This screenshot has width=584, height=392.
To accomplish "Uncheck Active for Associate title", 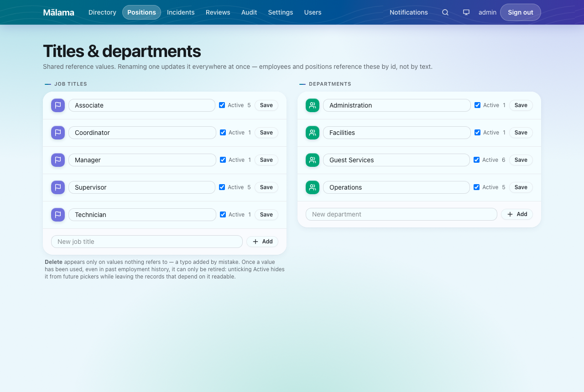I will click(x=222, y=105).
